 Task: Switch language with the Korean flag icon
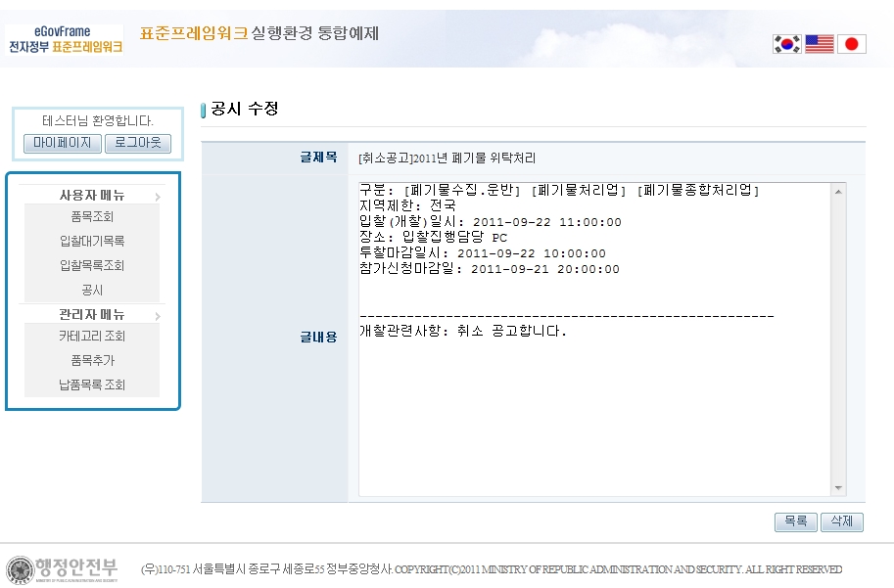tap(786, 44)
